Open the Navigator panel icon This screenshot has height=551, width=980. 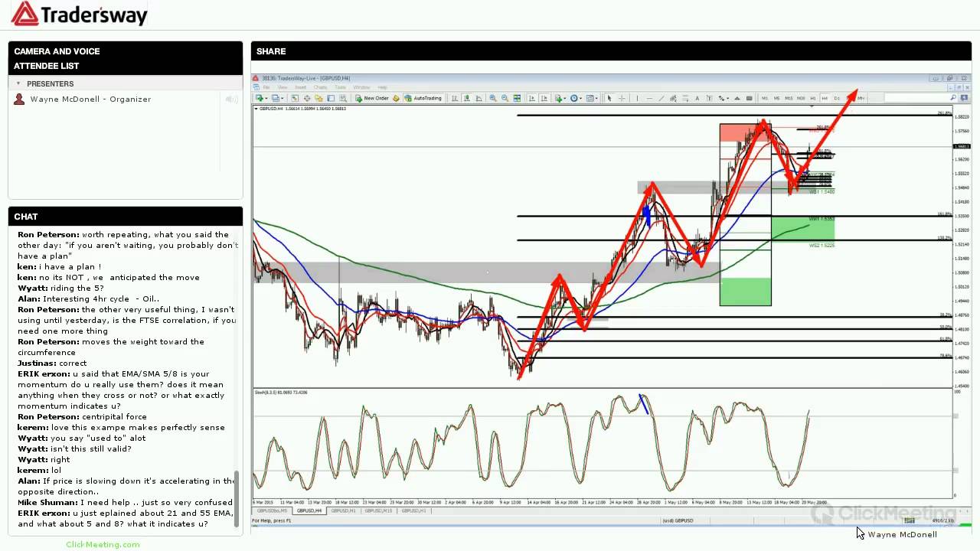(318, 98)
